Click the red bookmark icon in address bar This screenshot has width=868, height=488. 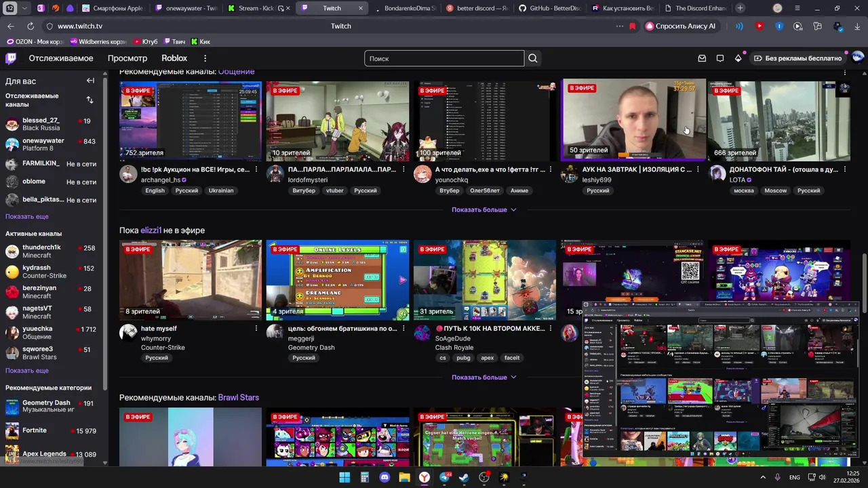pyautogui.click(x=632, y=26)
